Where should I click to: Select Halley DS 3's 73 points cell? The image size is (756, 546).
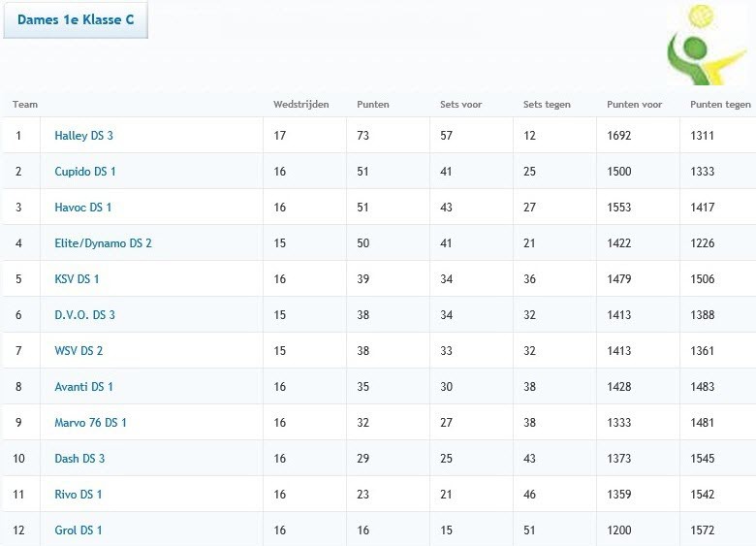(363, 136)
